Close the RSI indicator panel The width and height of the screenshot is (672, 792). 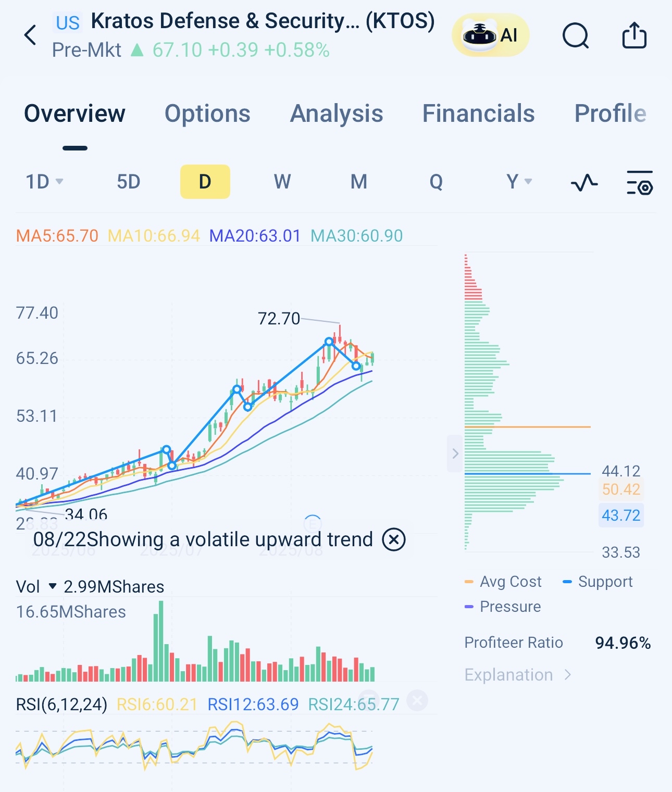(x=417, y=700)
